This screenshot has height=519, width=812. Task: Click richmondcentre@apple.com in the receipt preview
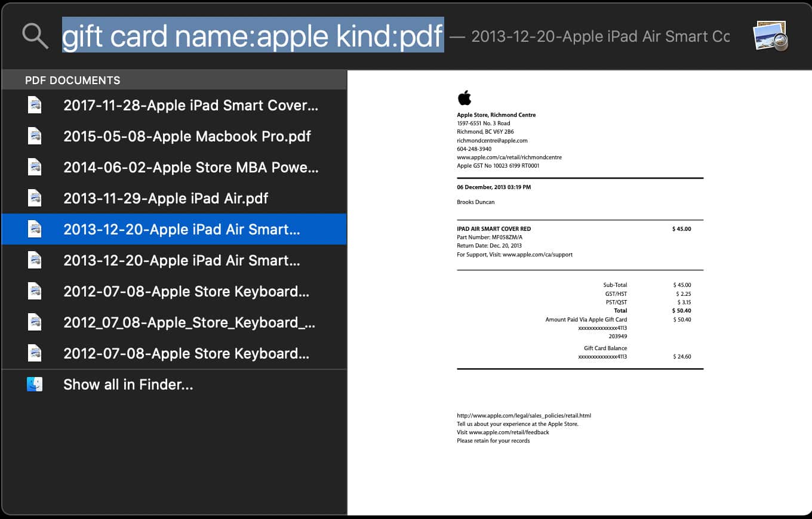tap(492, 140)
